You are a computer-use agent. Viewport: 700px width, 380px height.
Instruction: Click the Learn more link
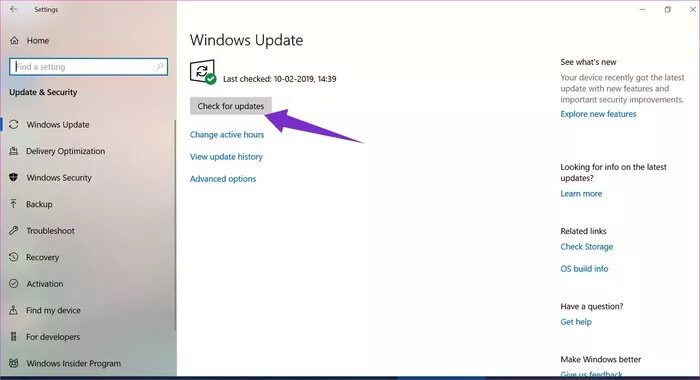tap(581, 193)
